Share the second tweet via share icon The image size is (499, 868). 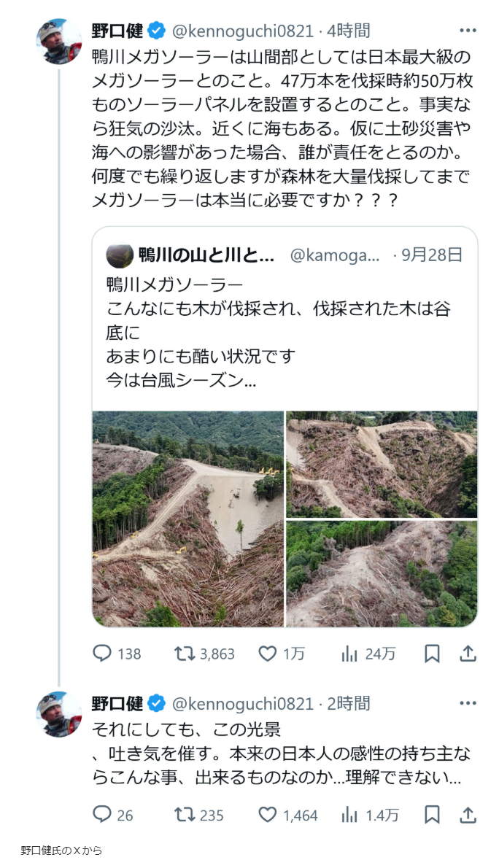pyautogui.click(x=468, y=815)
